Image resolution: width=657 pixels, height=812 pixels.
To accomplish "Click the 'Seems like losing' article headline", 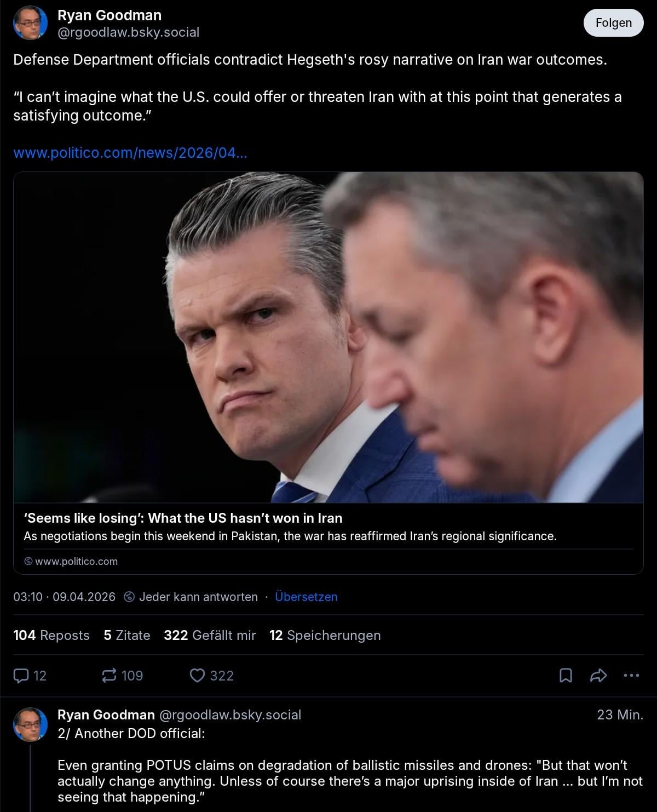I will pos(183,518).
